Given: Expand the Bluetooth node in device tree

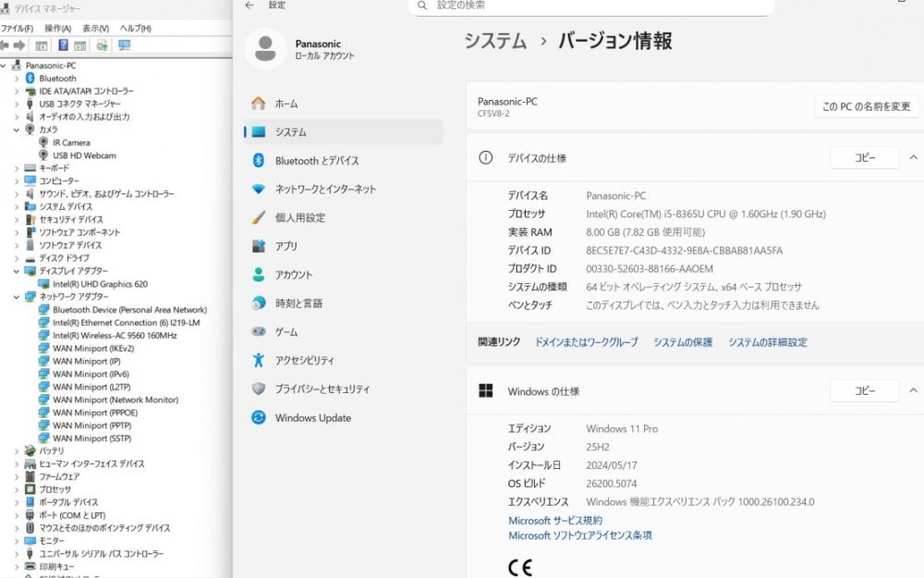Looking at the screenshot, I should (x=17, y=79).
